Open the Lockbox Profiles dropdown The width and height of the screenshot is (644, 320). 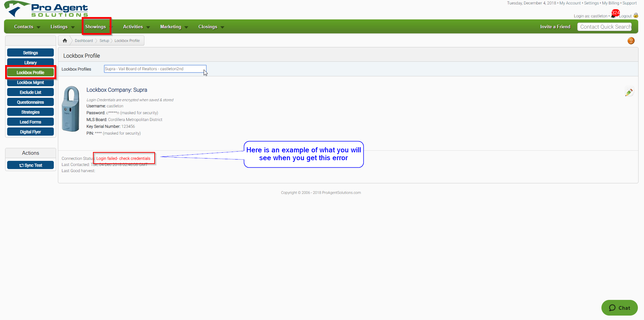(x=155, y=69)
